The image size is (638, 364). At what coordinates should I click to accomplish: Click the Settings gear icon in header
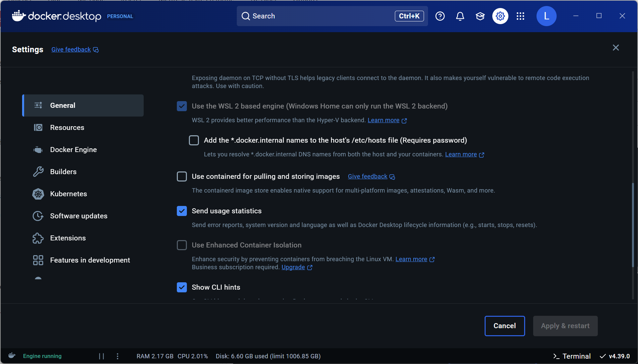point(500,16)
